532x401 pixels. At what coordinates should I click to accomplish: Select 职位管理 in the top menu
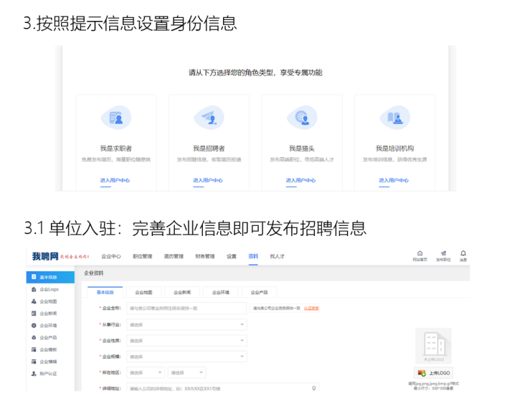click(x=142, y=256)
